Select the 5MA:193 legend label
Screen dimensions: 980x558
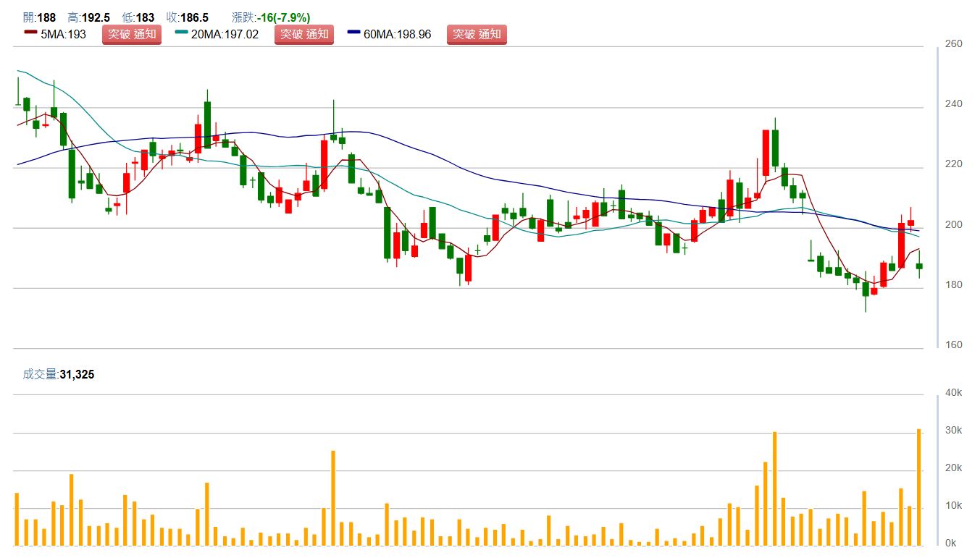(x=63, y=34)
